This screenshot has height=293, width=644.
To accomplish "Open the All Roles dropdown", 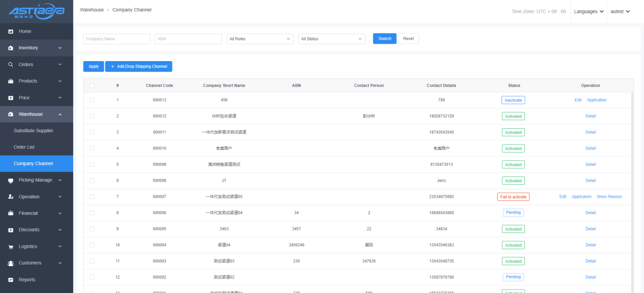I will click(x=260, y=39).
